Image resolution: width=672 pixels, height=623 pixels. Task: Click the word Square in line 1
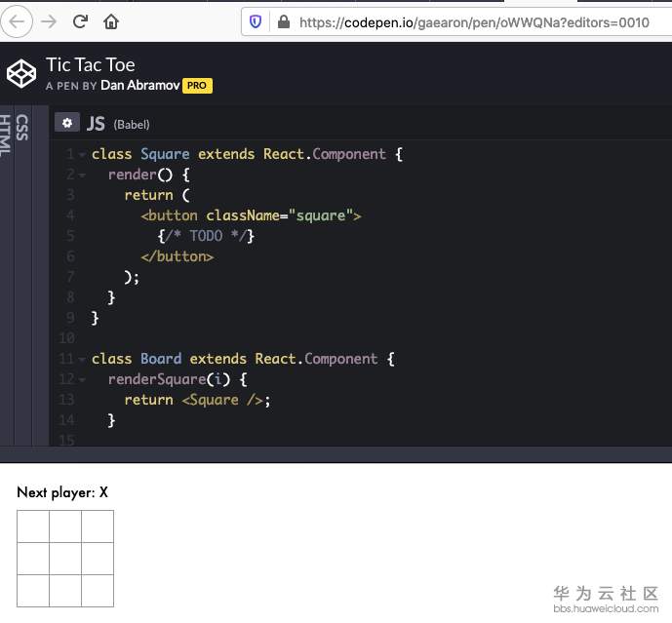(x=165, y=154)
